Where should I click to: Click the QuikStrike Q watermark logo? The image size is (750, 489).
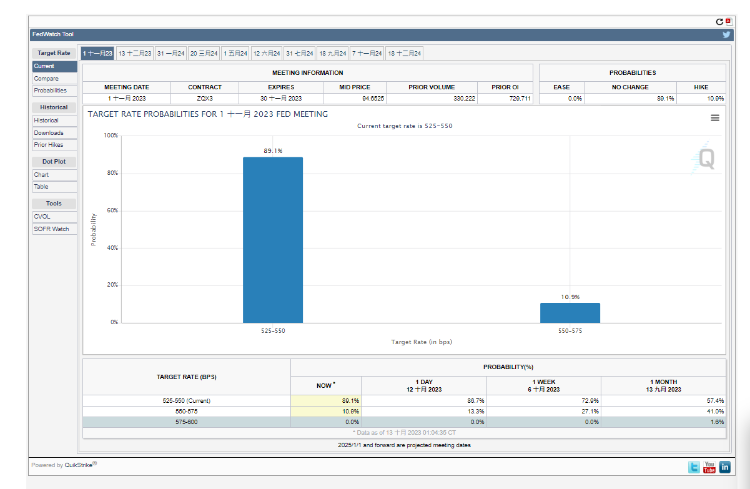click(x=706, y=158)
